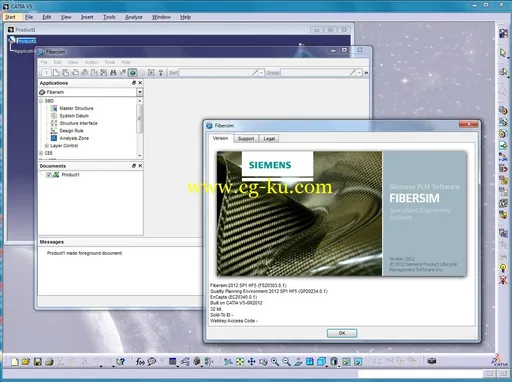Screen dimensions: 512x382
Task: Click the Fit All In view icon
Action: point(240,361)
